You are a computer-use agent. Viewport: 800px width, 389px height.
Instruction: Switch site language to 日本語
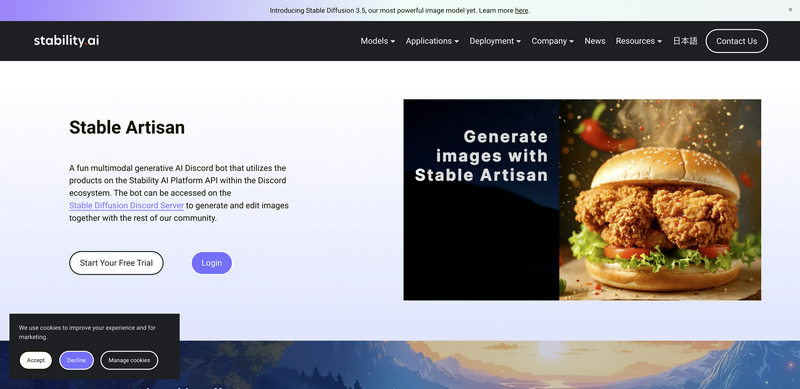point(685,41)
